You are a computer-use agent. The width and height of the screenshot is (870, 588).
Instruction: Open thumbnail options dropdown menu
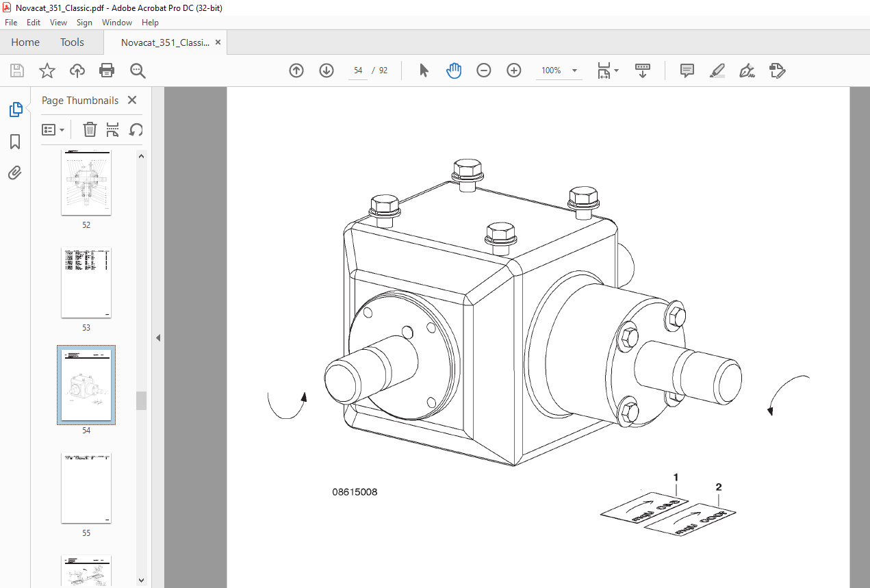(x=53, y=129)
